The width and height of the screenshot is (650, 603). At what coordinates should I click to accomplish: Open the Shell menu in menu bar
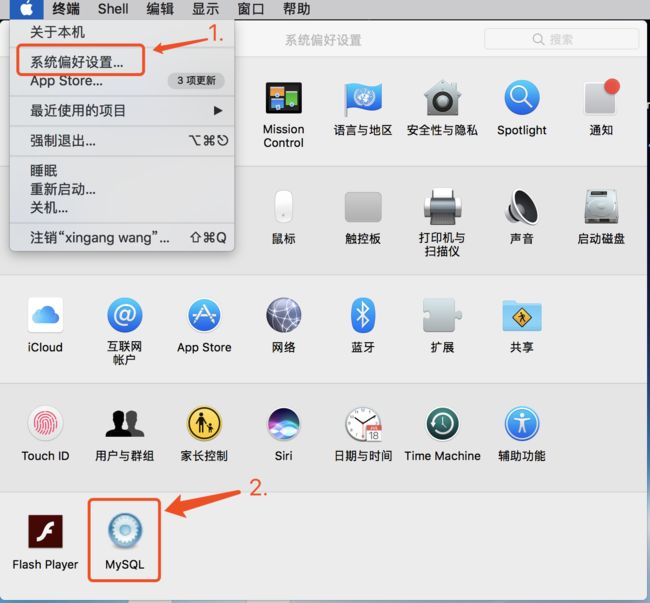pyautogui.click(x=113, y=9)
